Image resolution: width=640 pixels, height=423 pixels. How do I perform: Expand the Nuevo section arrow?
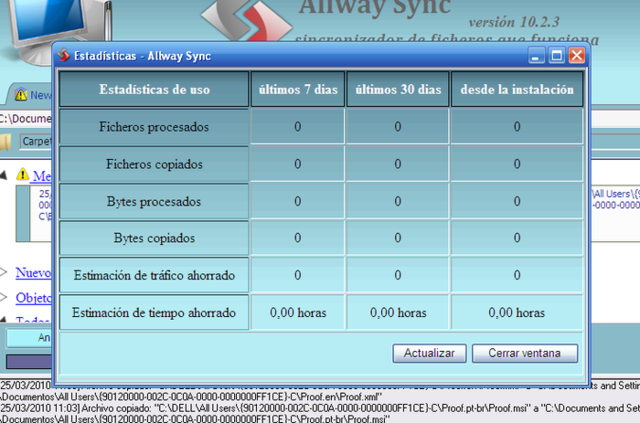pos(3,272)
